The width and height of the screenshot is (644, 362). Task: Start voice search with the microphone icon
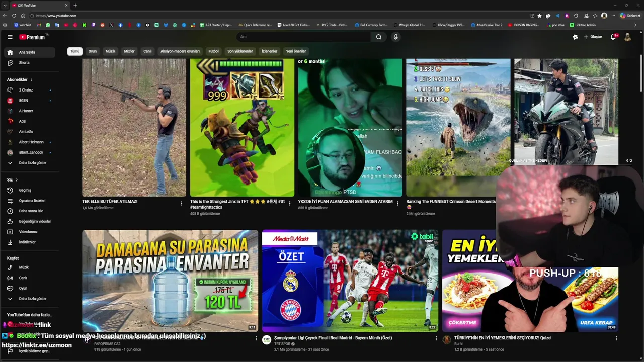pos(396,37)
